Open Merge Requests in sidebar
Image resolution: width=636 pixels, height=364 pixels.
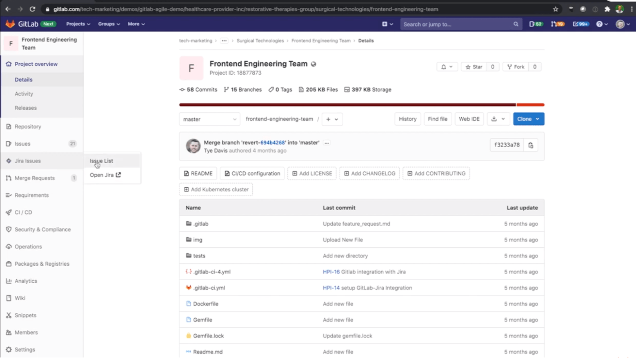42,178
